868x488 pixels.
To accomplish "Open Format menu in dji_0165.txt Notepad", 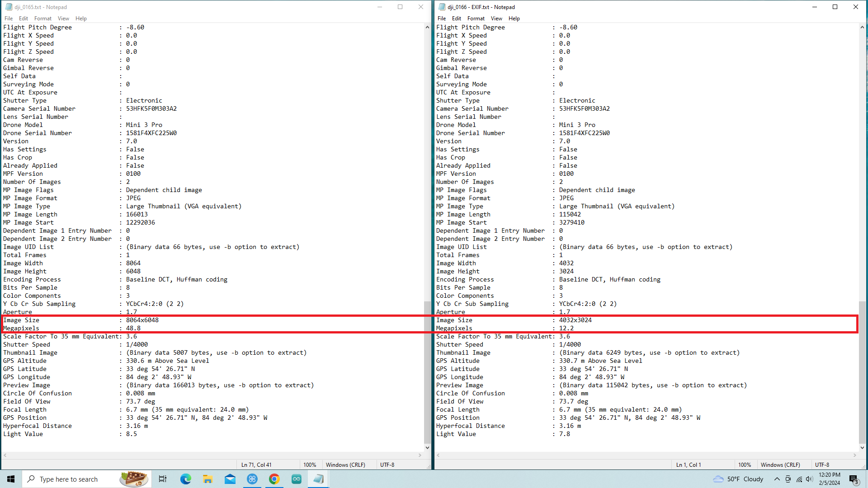I will pyautogui.click(x=42, y=19).
